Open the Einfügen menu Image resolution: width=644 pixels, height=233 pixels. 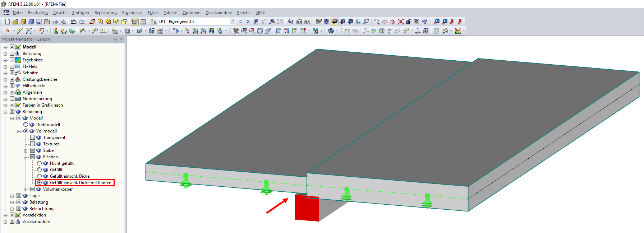[80, 13]
